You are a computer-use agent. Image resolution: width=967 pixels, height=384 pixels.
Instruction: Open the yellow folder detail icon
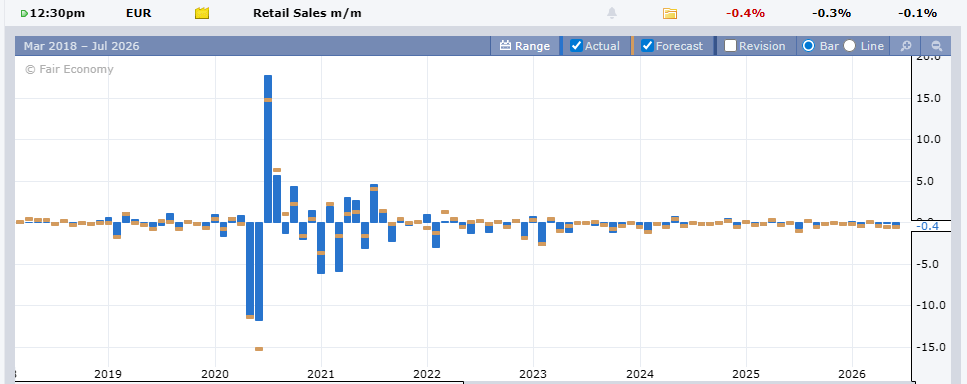tap(670, 13)
